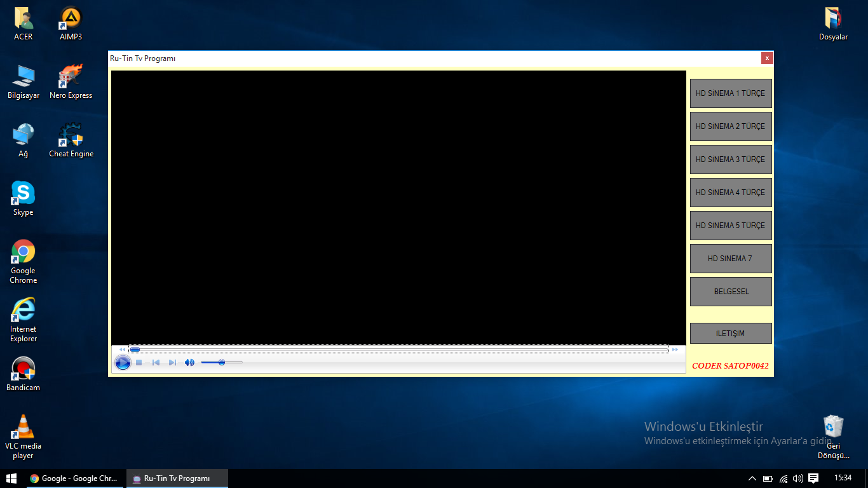Click the black video display area
The image size is (868, 488).
pos(398,208)
